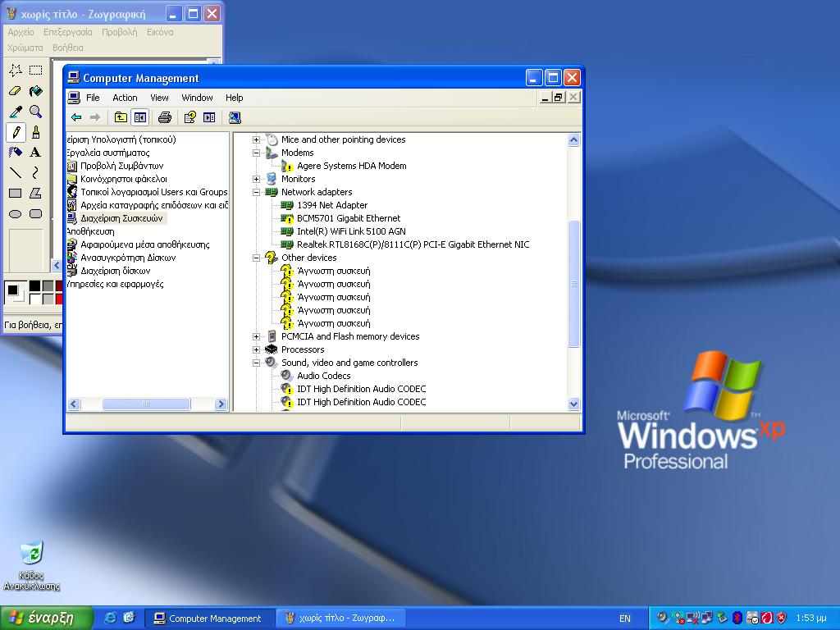The width and height of the screenshot is (840, 630).
Task: Open the Action menu
Action: [125, 98]
